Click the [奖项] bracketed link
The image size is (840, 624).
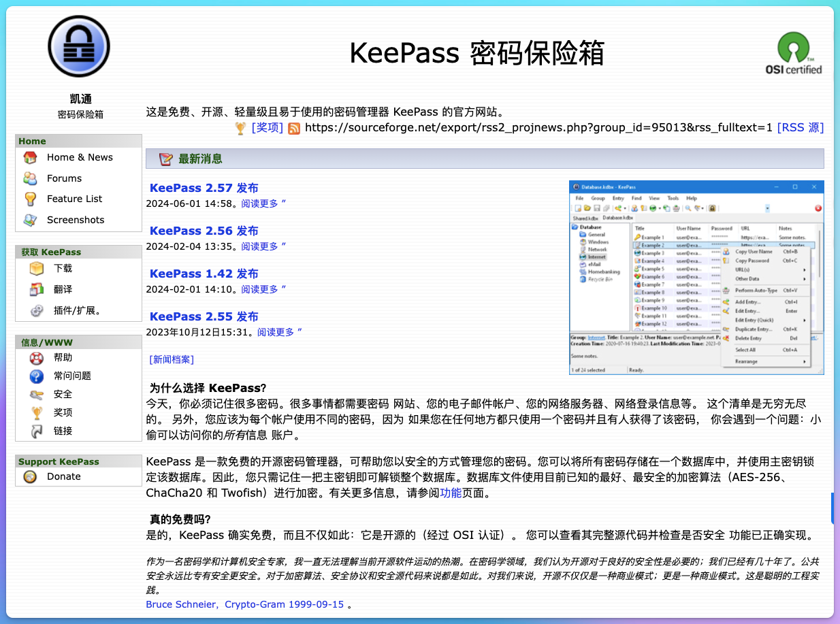coord(267,128)
